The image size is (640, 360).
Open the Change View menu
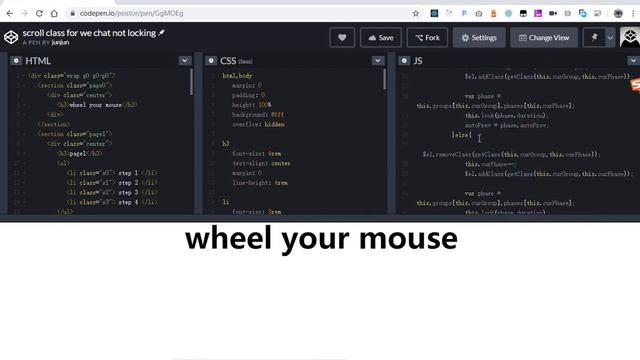[x=544, y=38]
